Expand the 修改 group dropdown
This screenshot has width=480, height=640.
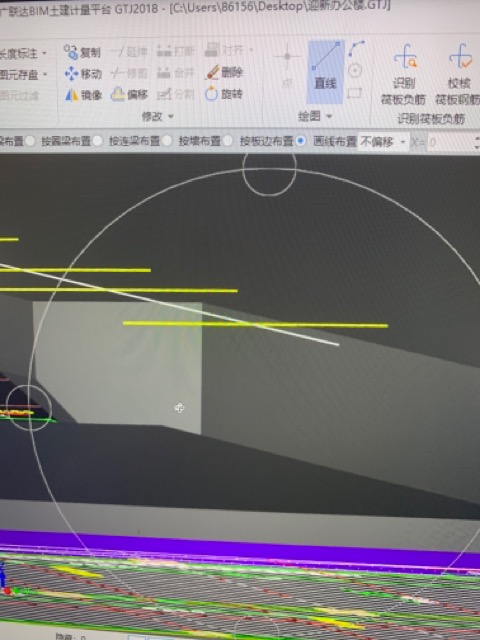[x=158, y=117]
